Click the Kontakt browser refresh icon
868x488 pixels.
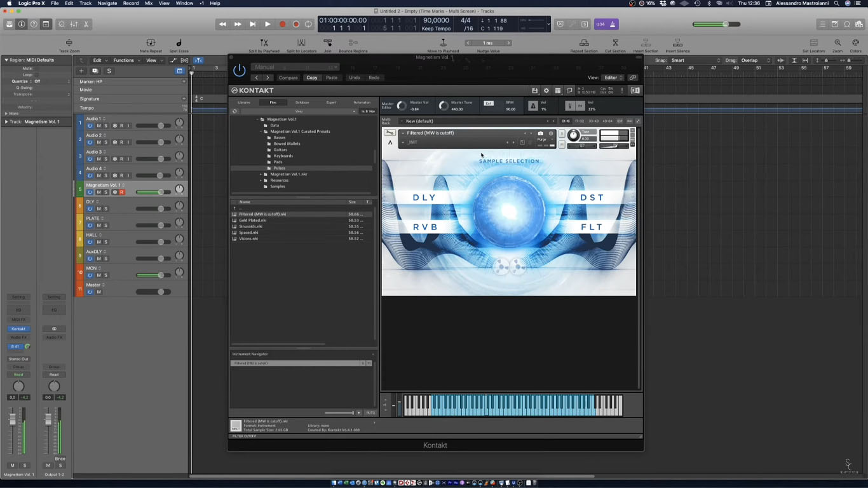234,111
